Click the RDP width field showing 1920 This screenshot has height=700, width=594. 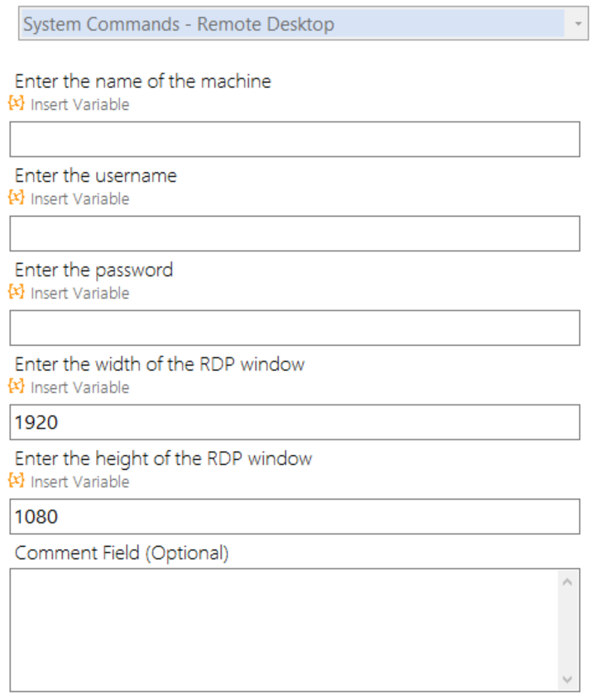(x=295, y=422)
